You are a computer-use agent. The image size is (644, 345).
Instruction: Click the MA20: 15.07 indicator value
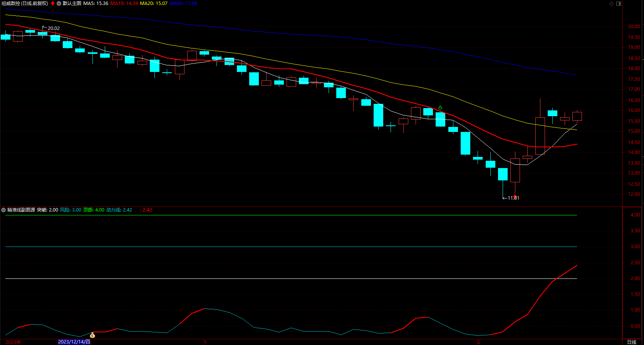(x=154, y=3)
